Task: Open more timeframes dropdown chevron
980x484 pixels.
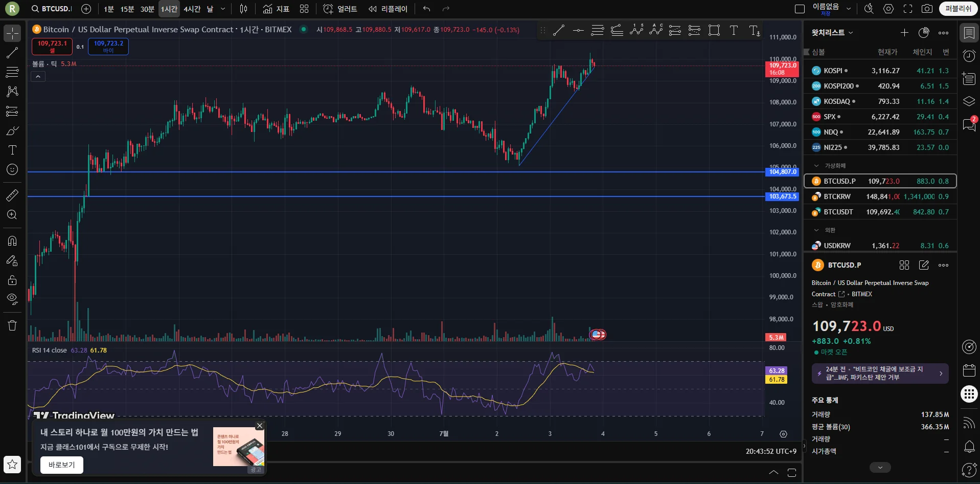Action: pyautogui.click(x=223, y=9)
